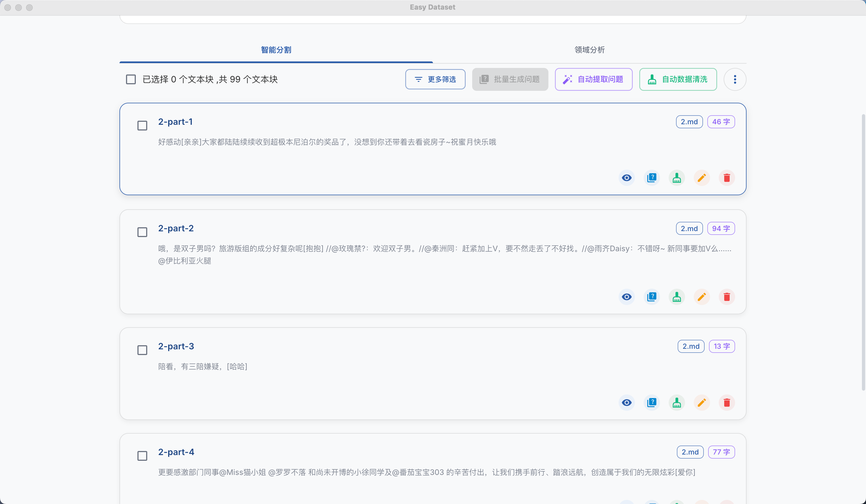
Task: Open preview eye for 2-part-3
Action: click(x=627, y=403)
